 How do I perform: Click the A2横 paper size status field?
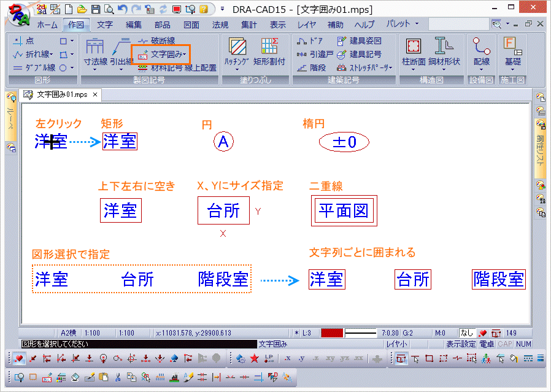coord(68,333)
